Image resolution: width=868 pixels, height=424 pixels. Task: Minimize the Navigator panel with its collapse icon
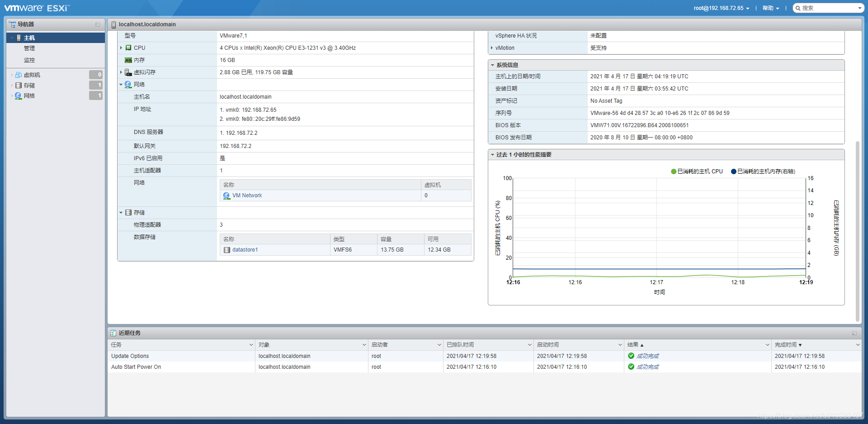tap(98, 24)
